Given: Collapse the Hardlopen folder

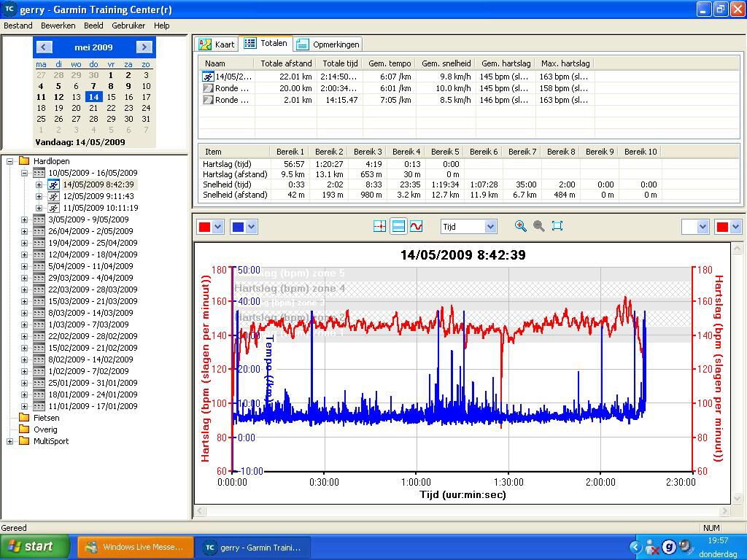Looking at the screenshot, I should click(x=9, y=161).
